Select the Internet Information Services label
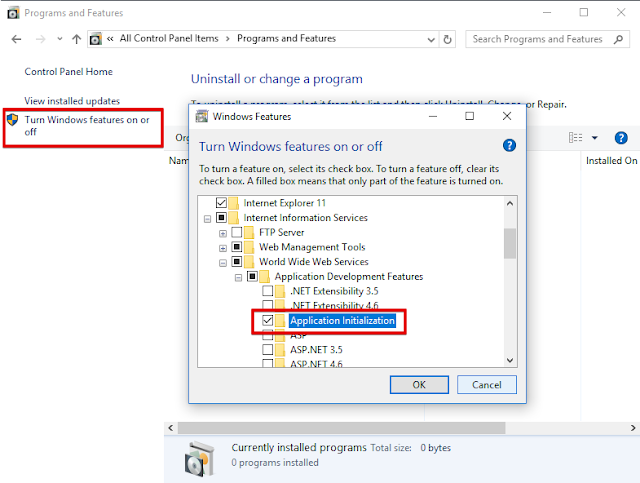640x483 pixels. (x=306, y=218)
